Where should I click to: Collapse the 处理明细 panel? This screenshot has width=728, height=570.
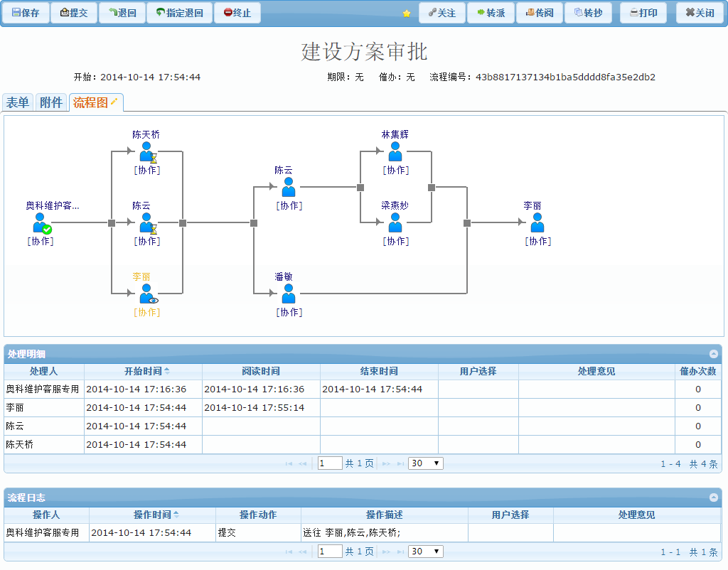713,353
